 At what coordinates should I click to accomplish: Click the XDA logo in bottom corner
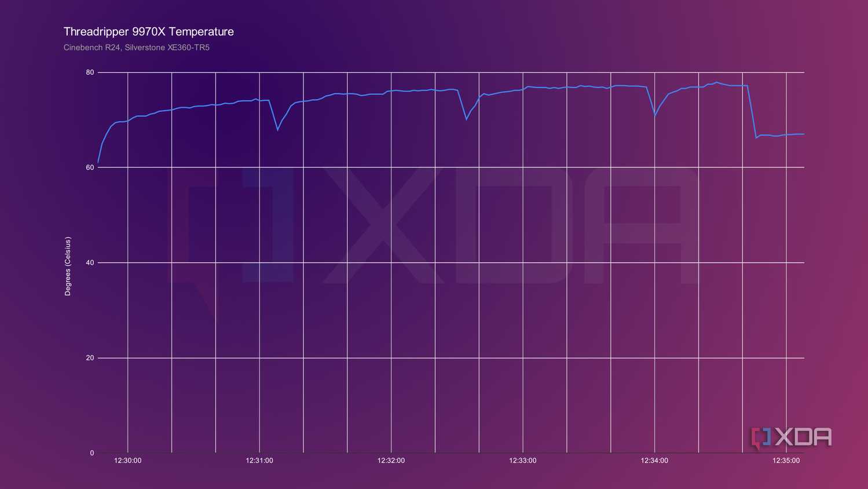(x=792, y=438)
